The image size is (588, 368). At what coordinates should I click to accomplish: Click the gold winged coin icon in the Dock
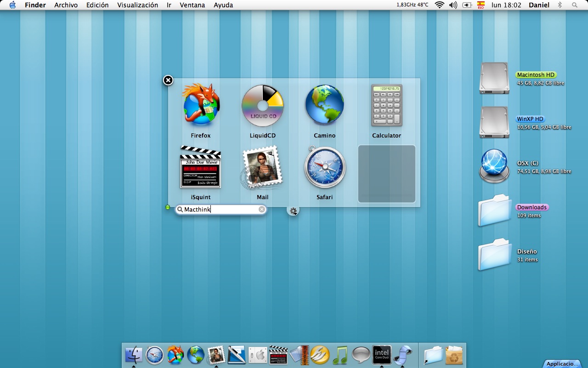[x=320, y=355]
